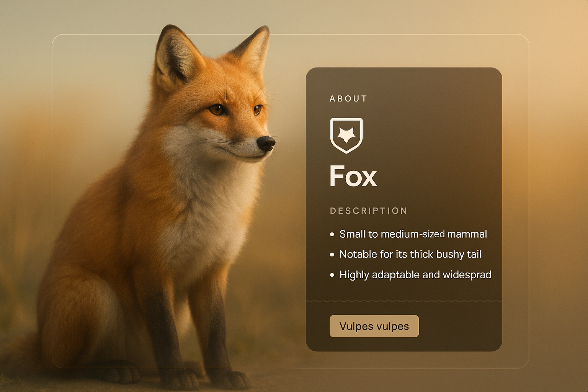The height and width of the screenshot is (392, 588).
Task: Click the fox's black nose
Action: pos(266,143)
